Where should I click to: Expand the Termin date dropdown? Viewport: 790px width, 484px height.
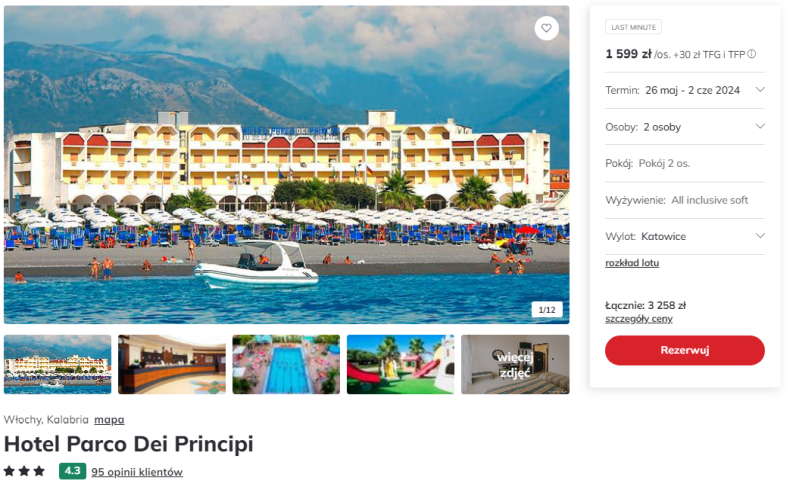coord(685,90)
